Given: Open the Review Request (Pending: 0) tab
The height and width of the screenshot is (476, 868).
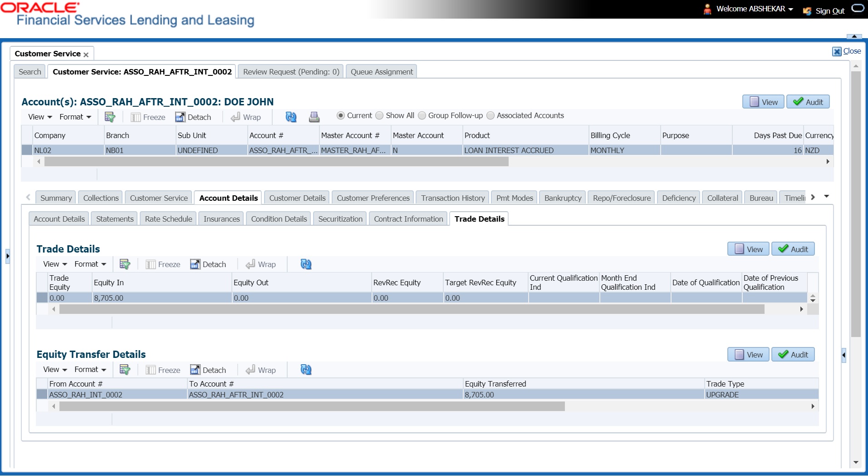Looking at the screenshot, I should coord(291,72).
